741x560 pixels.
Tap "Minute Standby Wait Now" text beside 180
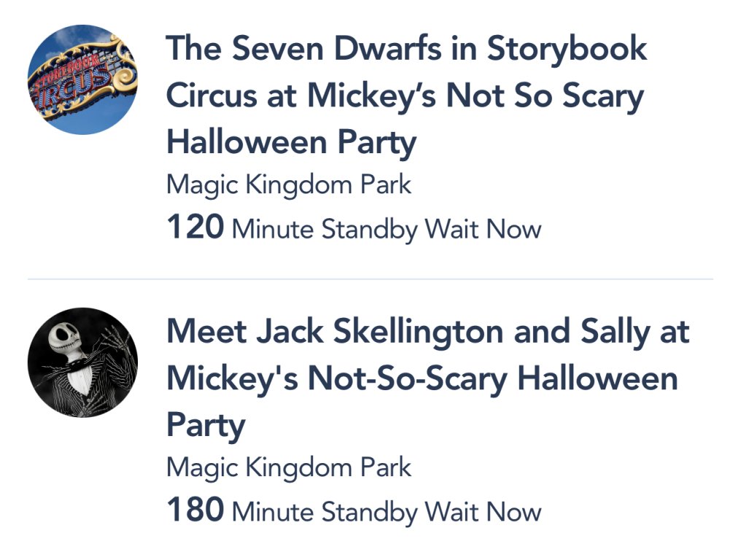click(387, 511)
